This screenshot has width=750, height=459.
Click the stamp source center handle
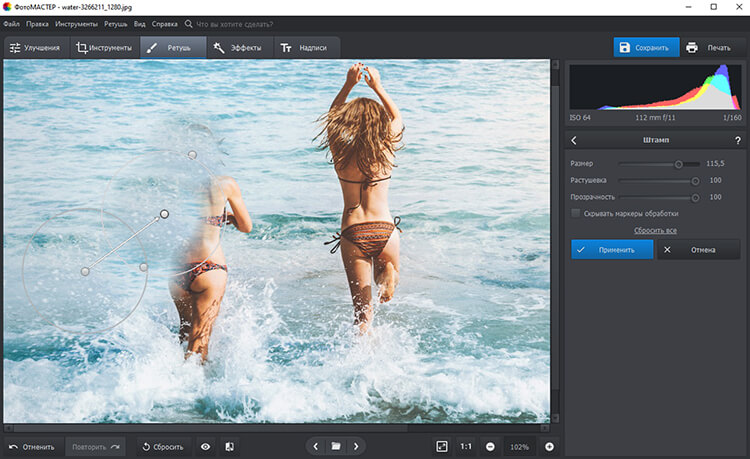pyautogui.click(x=85, y=272)
